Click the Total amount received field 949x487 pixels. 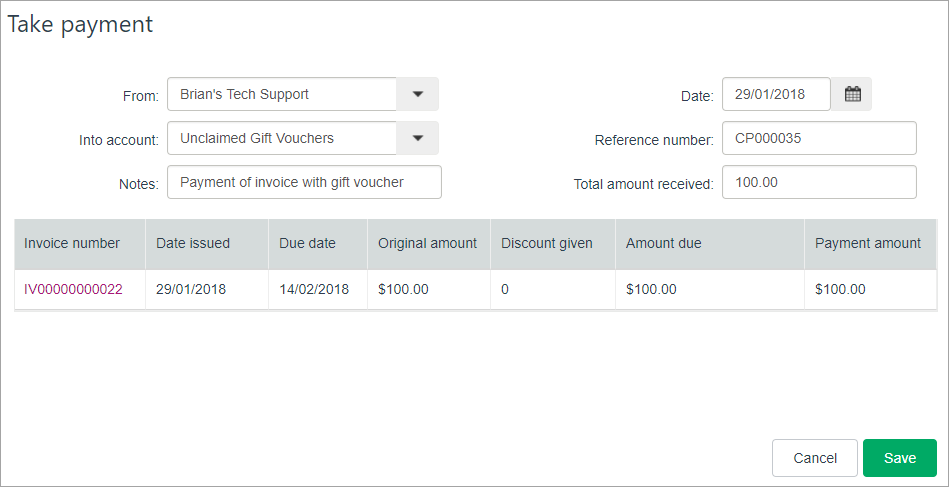click(x=819, y=182)
